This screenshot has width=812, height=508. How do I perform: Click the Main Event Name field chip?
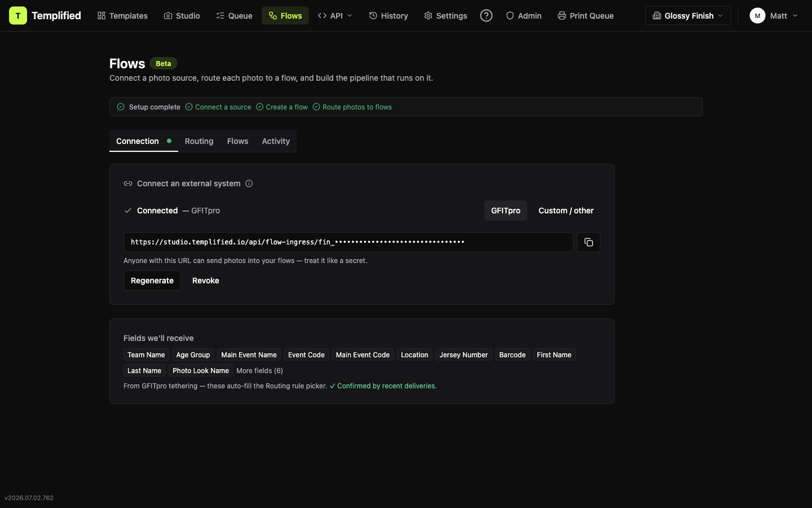click(249, 355)
